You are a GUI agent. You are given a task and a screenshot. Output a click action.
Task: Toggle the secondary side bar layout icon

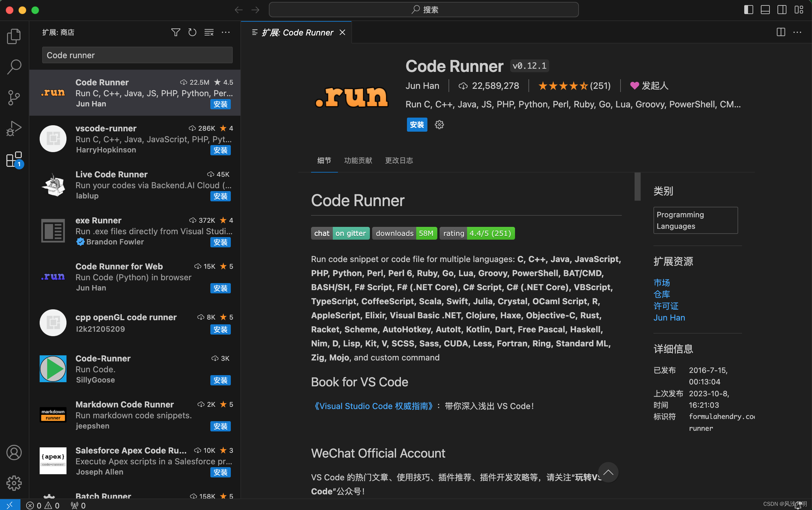click(x=782, y=10)
